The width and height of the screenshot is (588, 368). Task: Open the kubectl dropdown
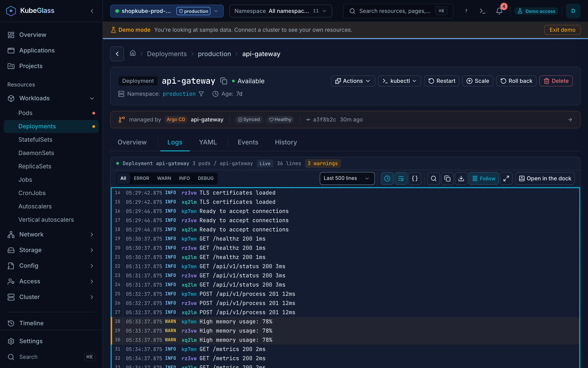coord(399,81)
